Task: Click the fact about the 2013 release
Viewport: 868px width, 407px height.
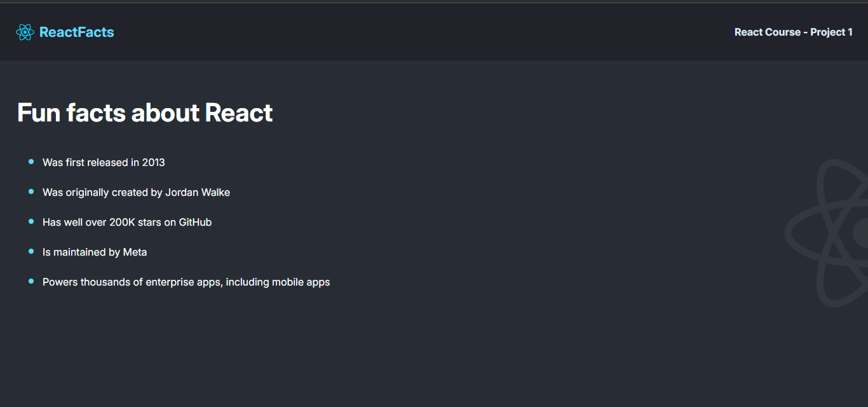Action: click(103, 162)
